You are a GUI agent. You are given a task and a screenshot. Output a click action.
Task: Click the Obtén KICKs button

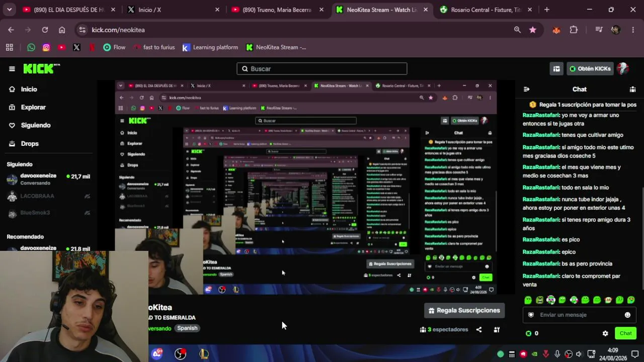click(590, 69)
